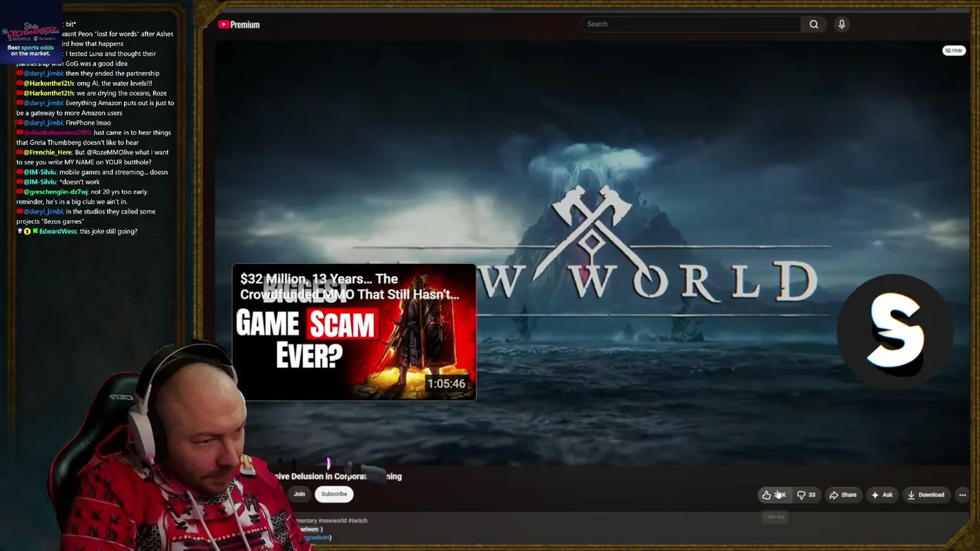The width and height of the screenshot is (980, 551).
Task: Click the chat message 'this joke still going?'
Action: pos(109,231)
